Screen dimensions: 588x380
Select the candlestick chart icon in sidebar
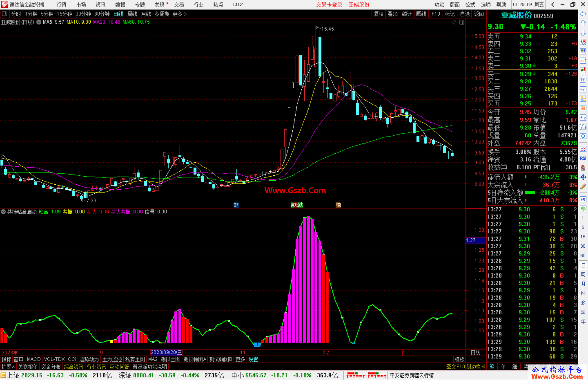pos(583,70)
